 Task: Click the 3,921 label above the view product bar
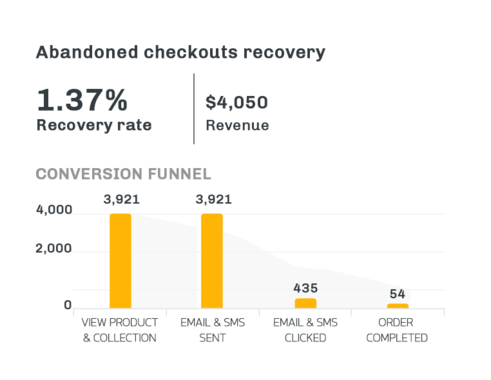coord(121,199)
